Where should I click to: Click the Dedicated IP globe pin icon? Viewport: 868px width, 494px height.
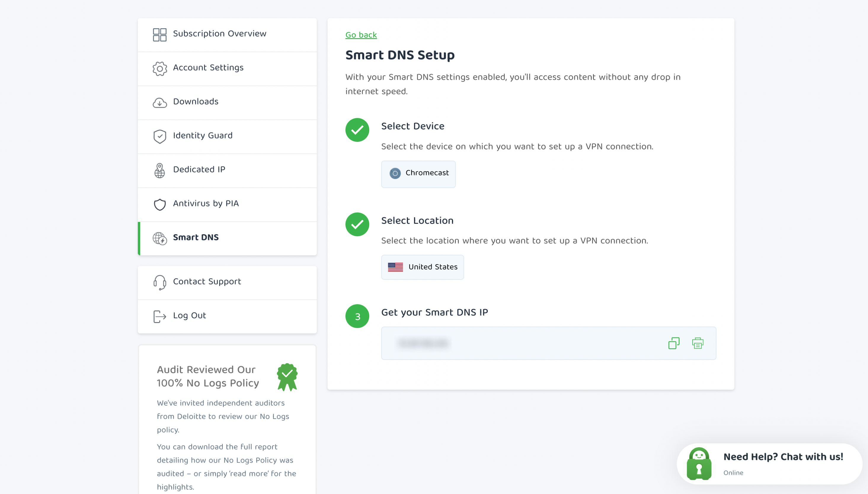click(x=160, y=170)
